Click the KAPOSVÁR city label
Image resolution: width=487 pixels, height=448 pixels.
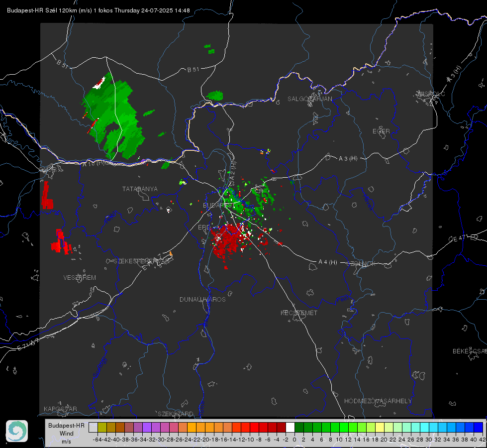click(x=60, y=409)
